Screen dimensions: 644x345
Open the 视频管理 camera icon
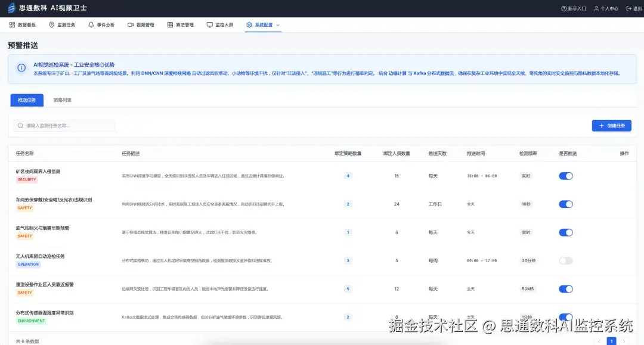point(130,24)
